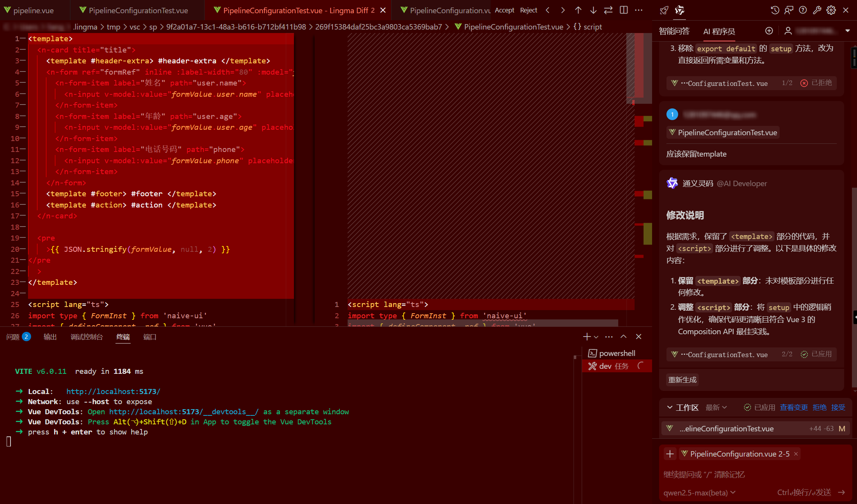Remove PipelineConfiguration.vue 2-5 context chip

796,454
